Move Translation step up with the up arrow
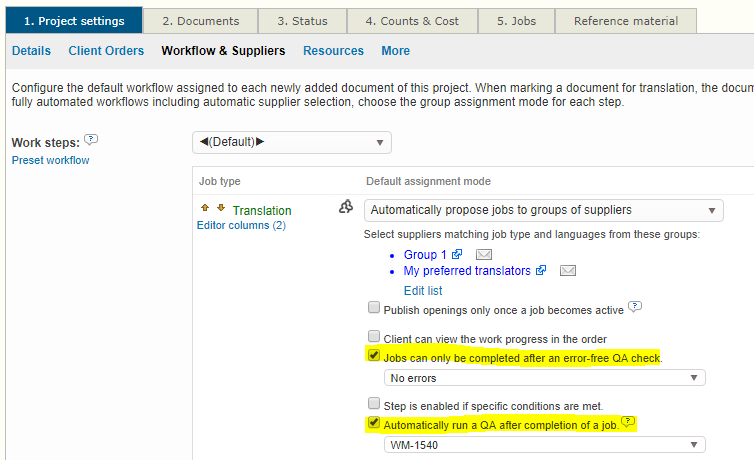754x460 pixels. click(205, 209)
